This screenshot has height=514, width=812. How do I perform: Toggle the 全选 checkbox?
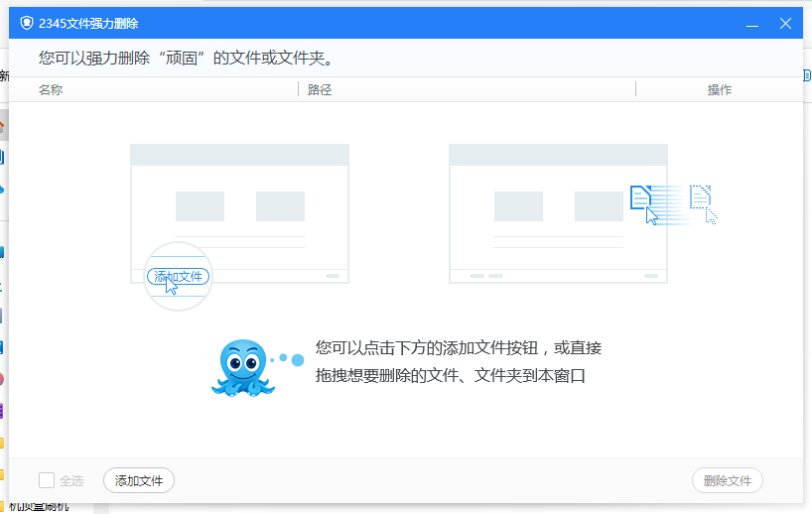[x=47, y=481]
